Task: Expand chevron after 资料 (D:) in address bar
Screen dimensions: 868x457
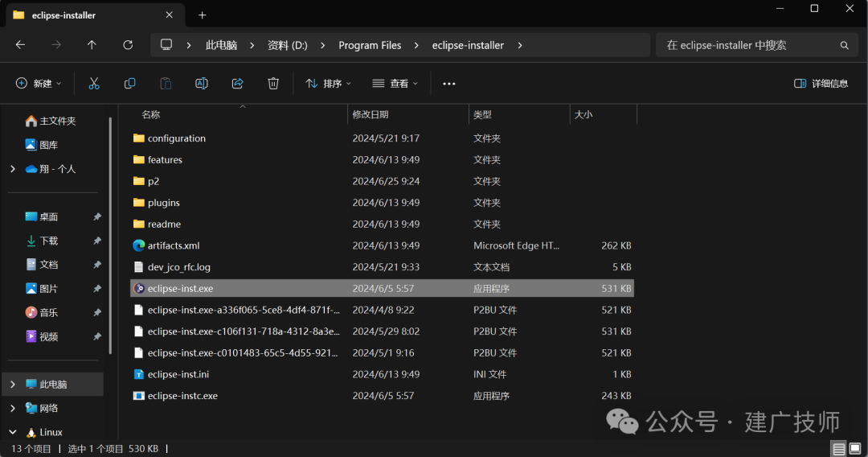Action: [x=323, y=45]
